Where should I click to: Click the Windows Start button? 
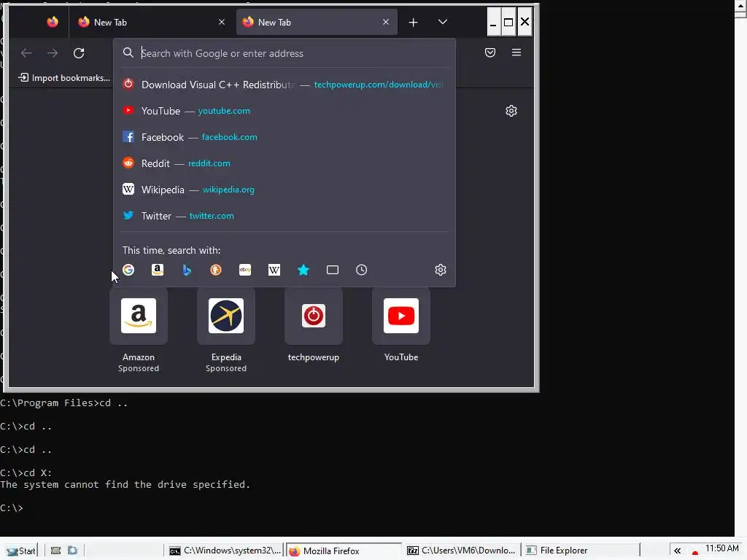pos(21,551)
